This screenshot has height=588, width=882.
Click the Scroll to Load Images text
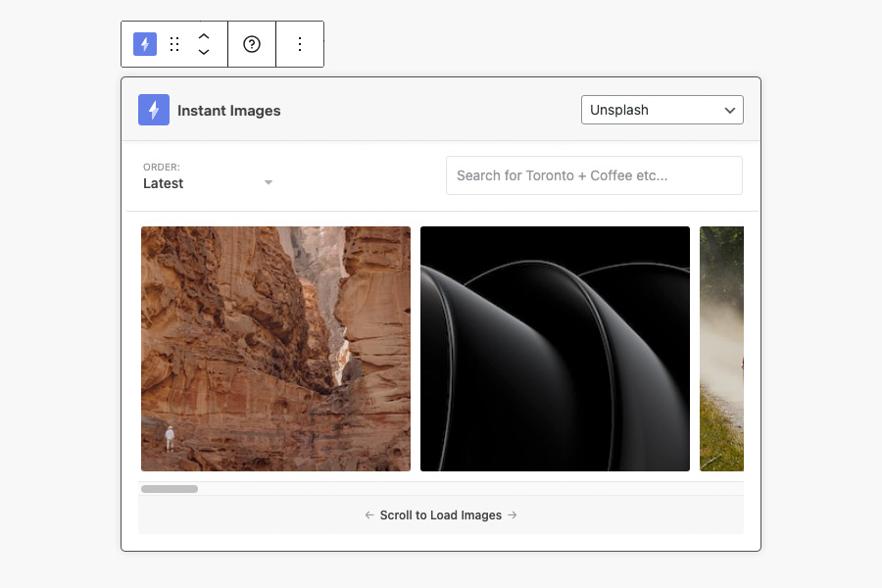click(440, 514)
